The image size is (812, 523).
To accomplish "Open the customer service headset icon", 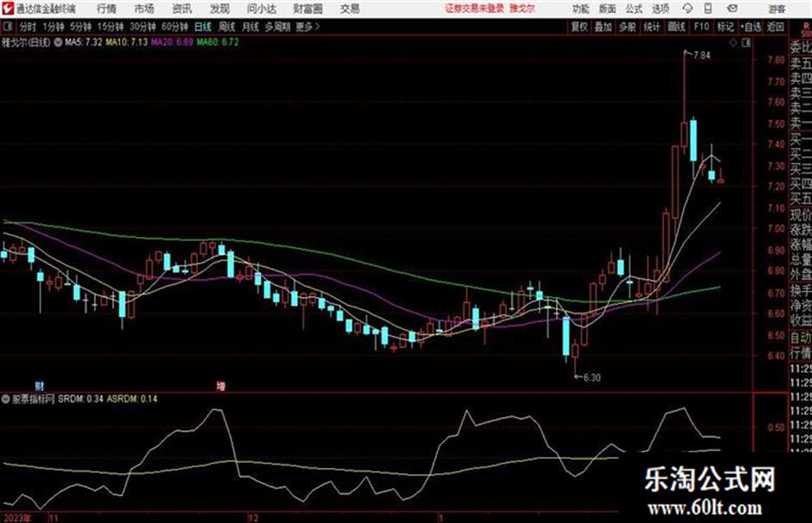I will point(687,9).
